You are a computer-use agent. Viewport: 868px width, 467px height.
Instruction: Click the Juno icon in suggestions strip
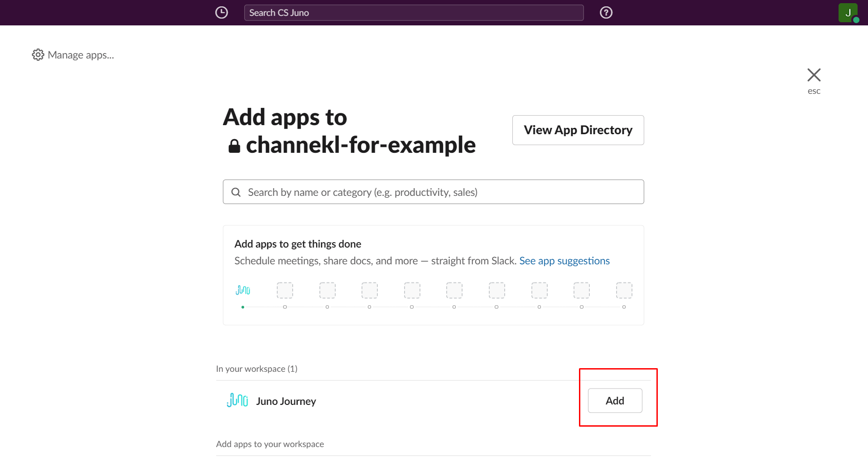tap(243, 290)
